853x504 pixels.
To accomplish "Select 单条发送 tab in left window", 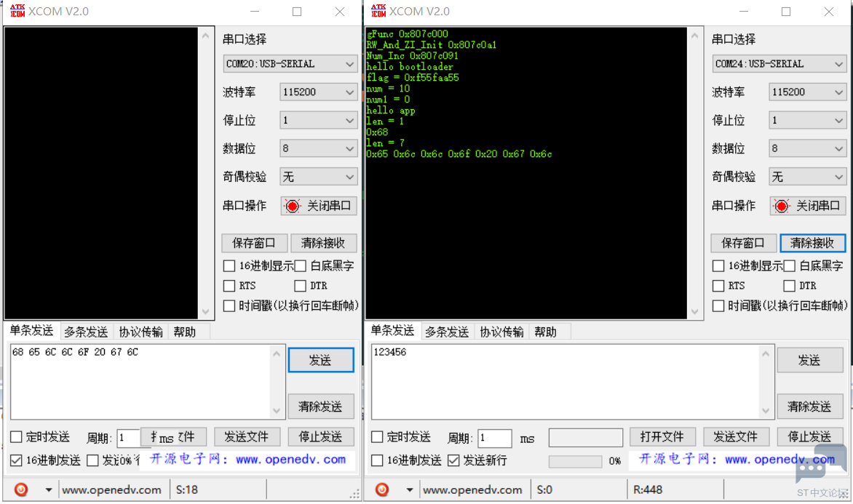I will [31, 331].
